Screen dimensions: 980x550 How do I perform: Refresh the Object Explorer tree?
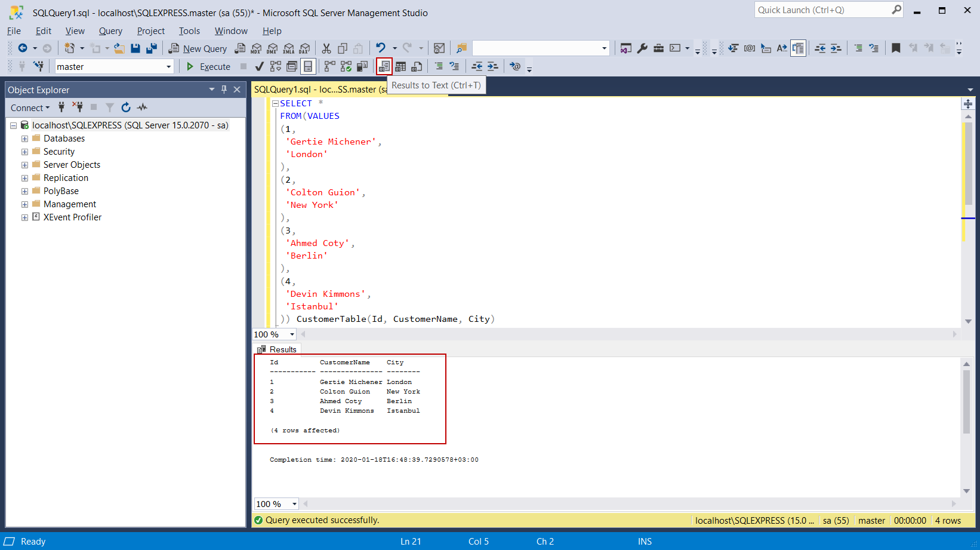(126, 107)
